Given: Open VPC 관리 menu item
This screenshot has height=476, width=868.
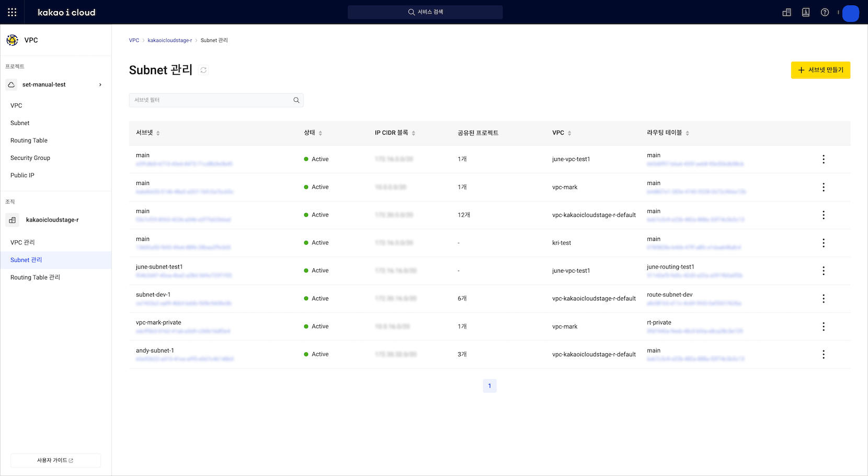Looking at the screenshot, I should (22, 242).
